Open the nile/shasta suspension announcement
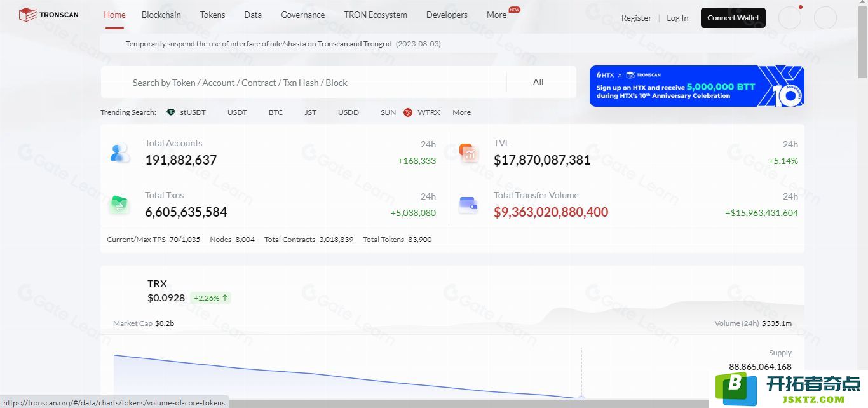 [x=283, y=44]
